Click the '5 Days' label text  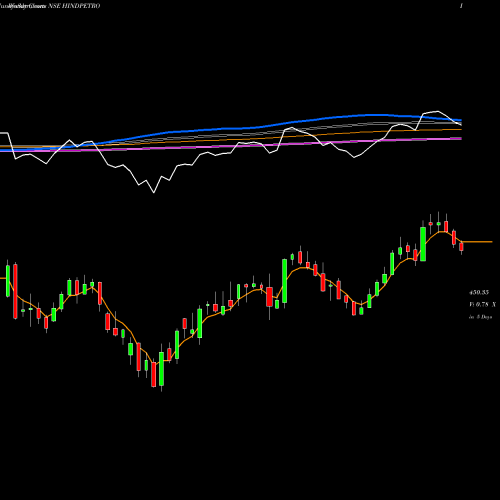pyautogui.click(x=484, y=317)
